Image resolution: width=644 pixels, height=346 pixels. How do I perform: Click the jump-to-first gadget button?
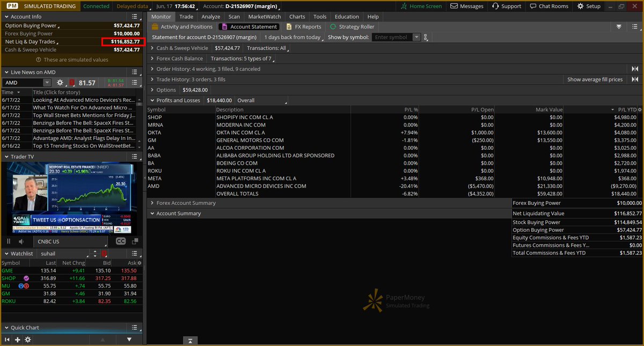(x=8, y=340)
